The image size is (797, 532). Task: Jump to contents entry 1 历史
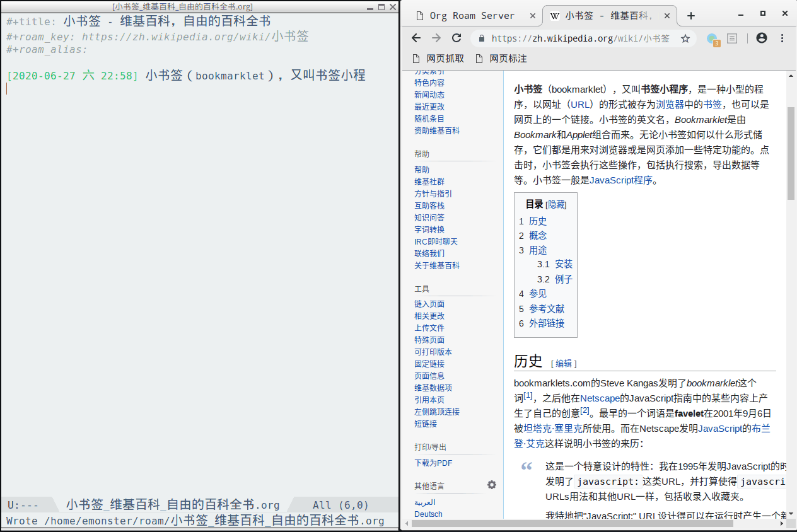coord(538,221)
